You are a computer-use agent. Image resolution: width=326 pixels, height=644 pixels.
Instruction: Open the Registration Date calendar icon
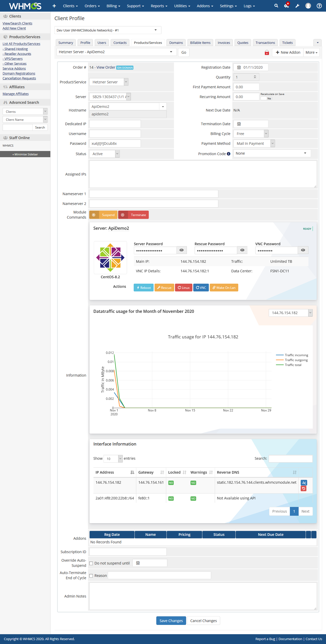239,67
